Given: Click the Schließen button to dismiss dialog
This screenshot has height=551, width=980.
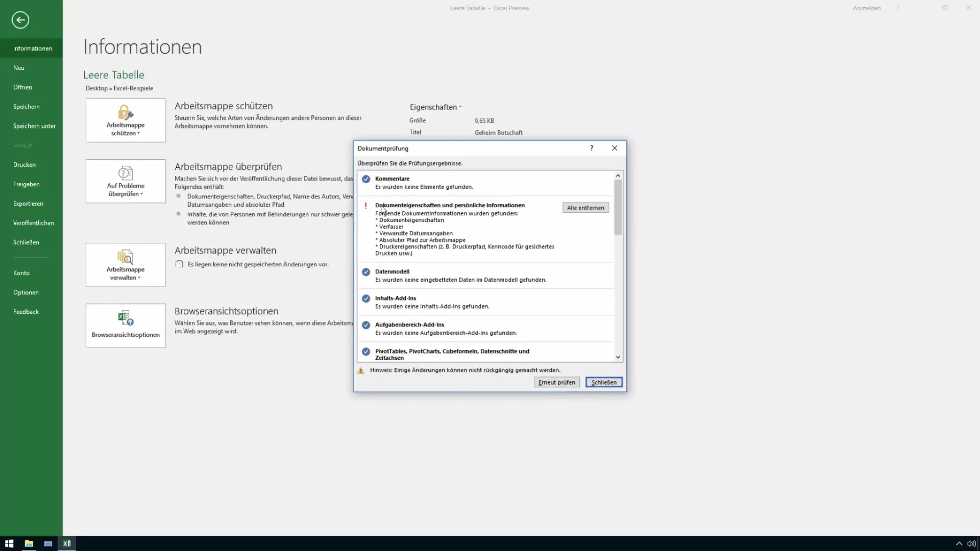Looking at the screenshot, I should (604, 382).
